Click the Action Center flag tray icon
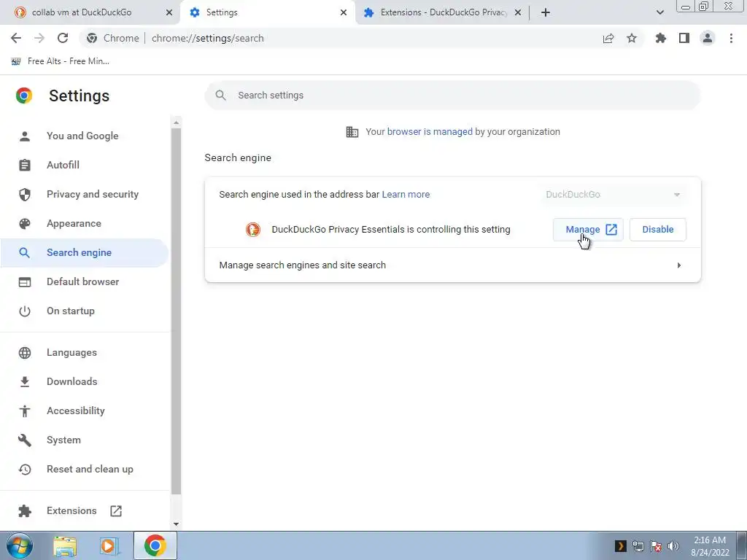This screenshot has width=747, height=560. click(x=656, y=546)
